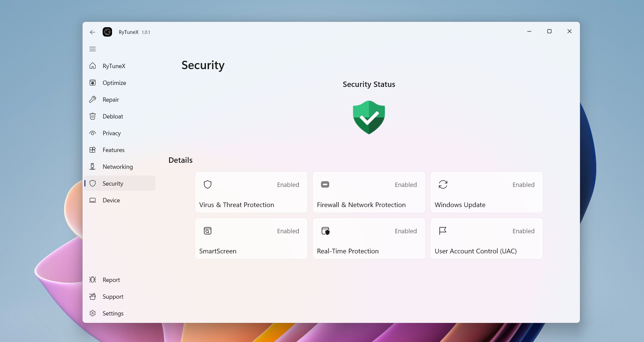The height and width of the screenshot is (342, 644).
Task: Open the RyTuneX home page
Action: [x=120, y=66]
